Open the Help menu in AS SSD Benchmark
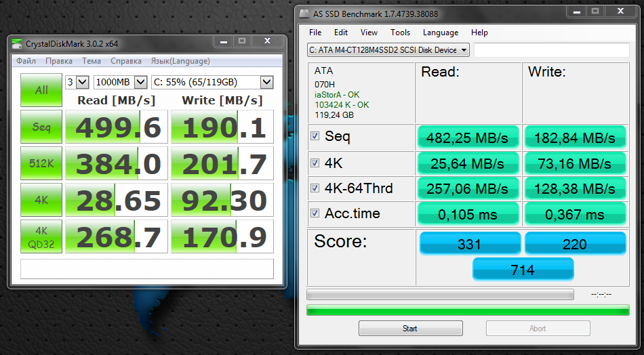644x355 pixels. click(x=479, y=33)
